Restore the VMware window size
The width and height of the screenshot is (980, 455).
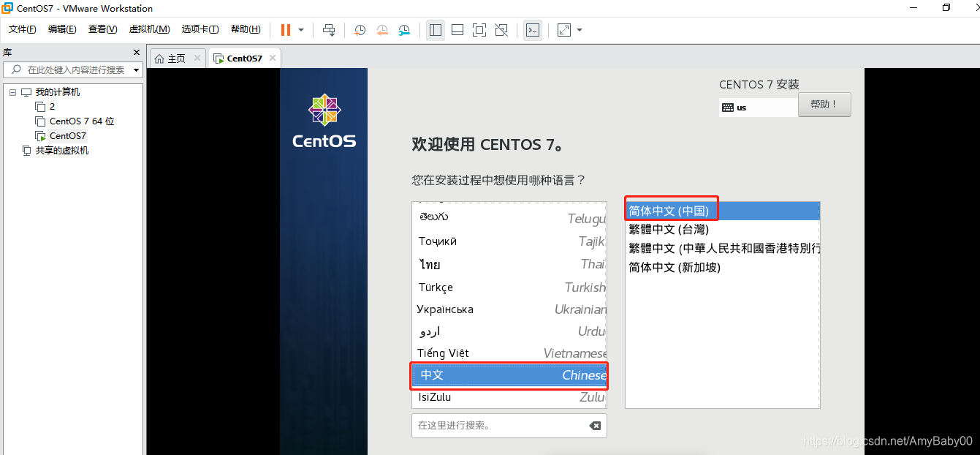point(946,8)
